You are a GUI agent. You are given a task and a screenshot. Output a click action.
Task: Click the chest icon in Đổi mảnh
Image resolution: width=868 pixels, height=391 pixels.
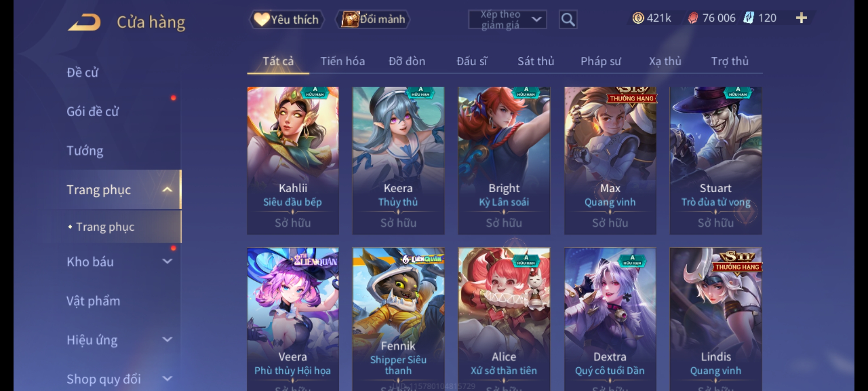349,19
